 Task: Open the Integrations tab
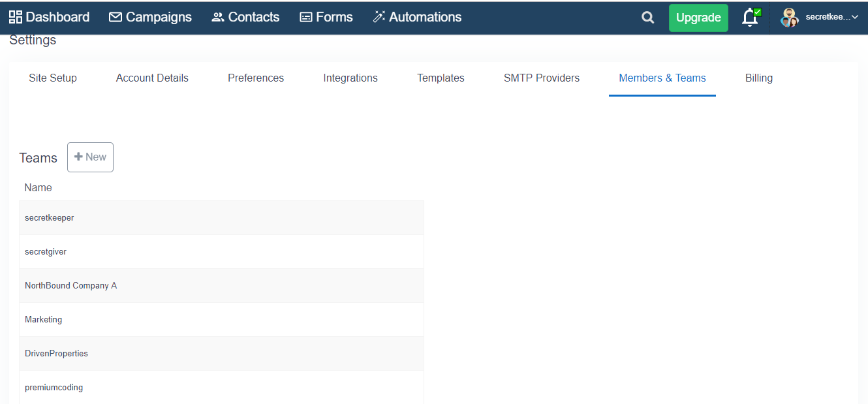point(350,78)
